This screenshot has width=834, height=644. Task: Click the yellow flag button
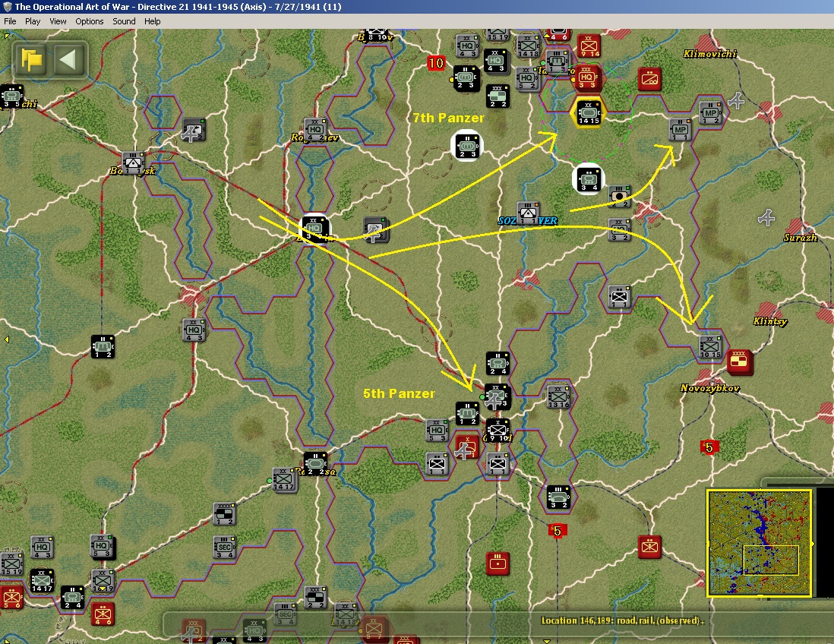coord(31,59)
